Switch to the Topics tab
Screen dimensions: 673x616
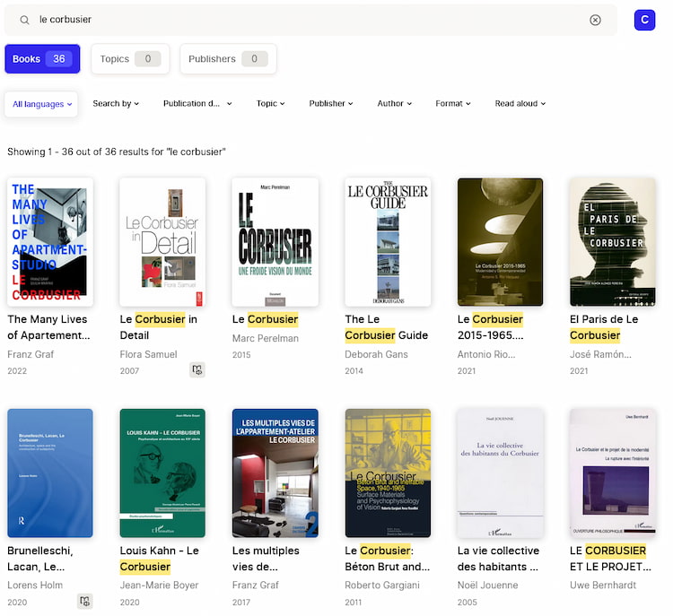pyautogui.click(x=130, y=59)
